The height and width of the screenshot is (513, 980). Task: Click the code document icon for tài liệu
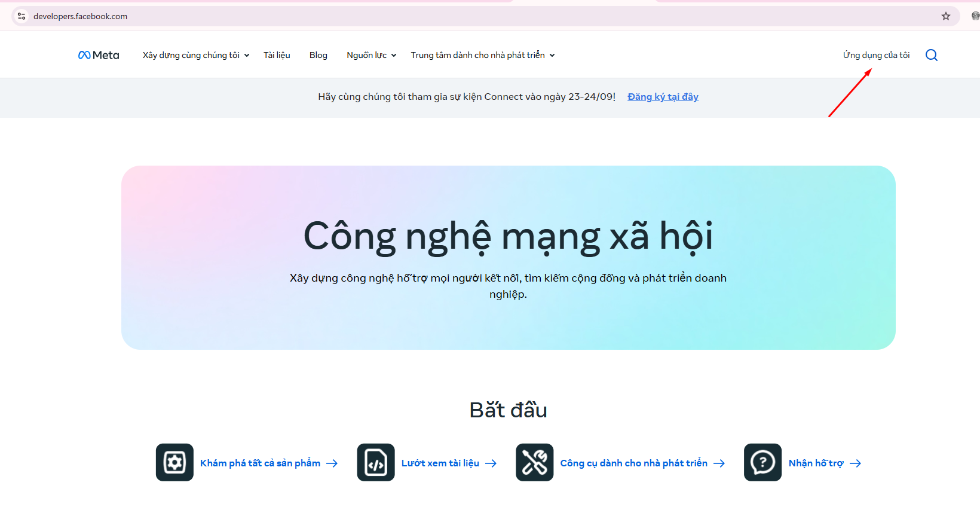point(376,462)
